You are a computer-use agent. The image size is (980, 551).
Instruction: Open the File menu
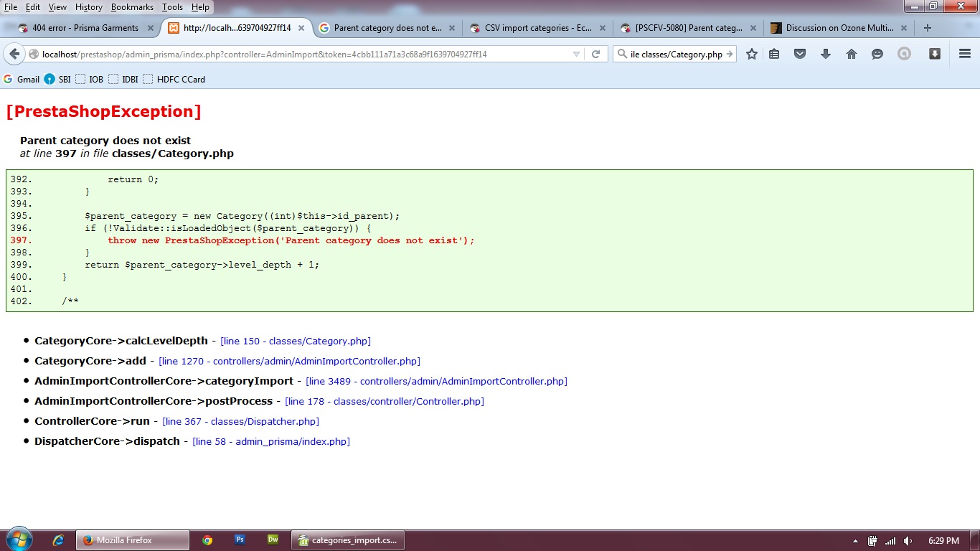click(11, 7)
